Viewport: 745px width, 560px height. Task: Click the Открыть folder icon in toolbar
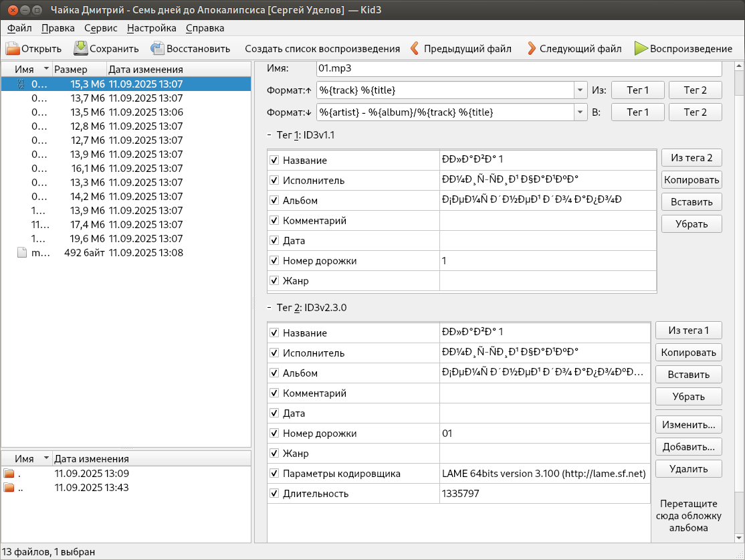pyautogui.click(x=13, y=48)
